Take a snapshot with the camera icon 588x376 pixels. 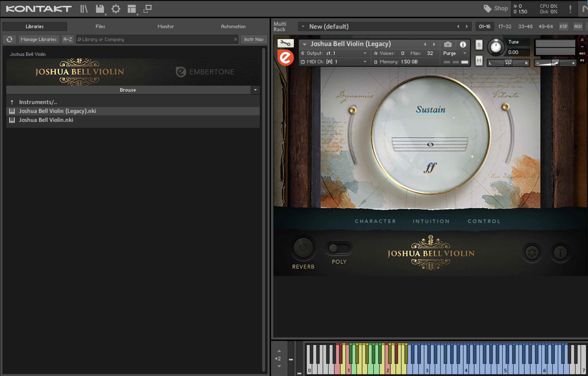click(448, 44)
